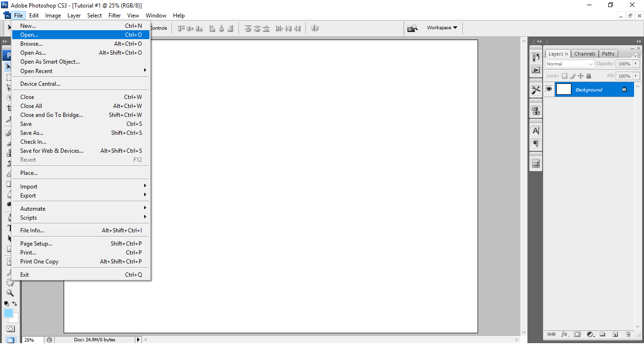Distribute left edges in options bar
The width and height of the screenshot is (644, 362).
(x=279, y=28)
